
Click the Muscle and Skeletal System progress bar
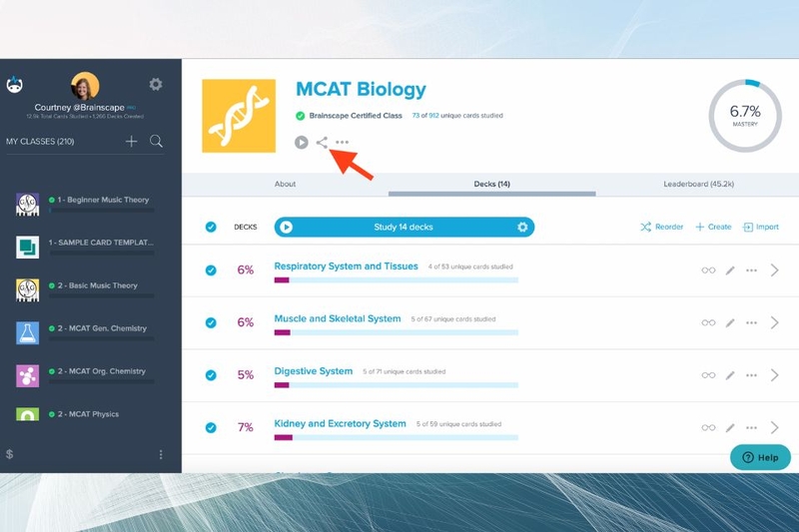pyautogui.click(x=396, y=333)
